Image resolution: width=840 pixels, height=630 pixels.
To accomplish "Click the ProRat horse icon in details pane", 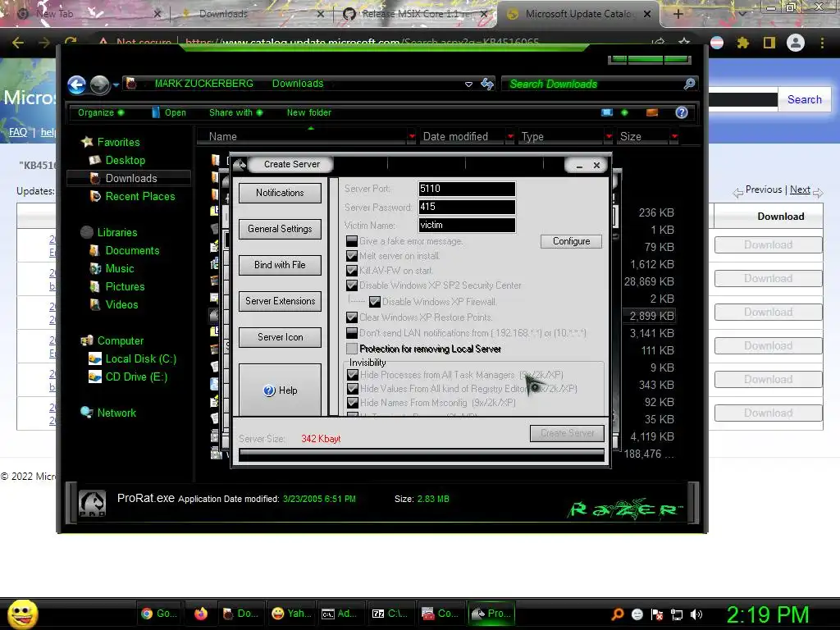I will click(x=92, y=503).
